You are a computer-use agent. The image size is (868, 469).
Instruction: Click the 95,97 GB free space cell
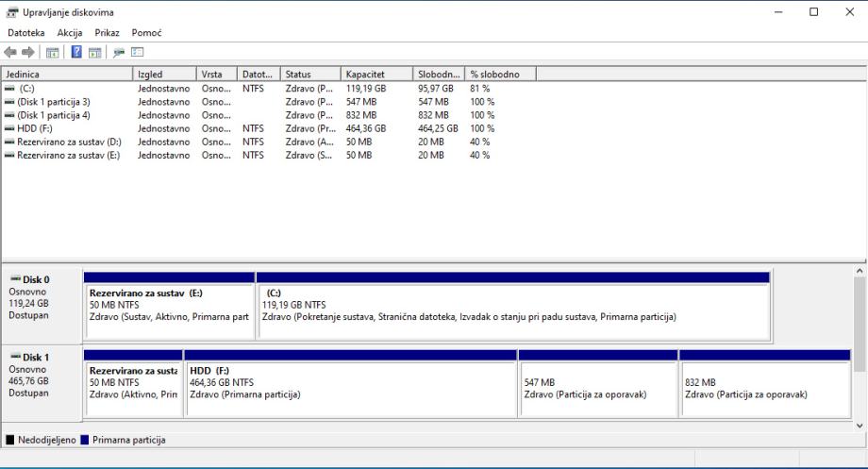coord(436,88)
